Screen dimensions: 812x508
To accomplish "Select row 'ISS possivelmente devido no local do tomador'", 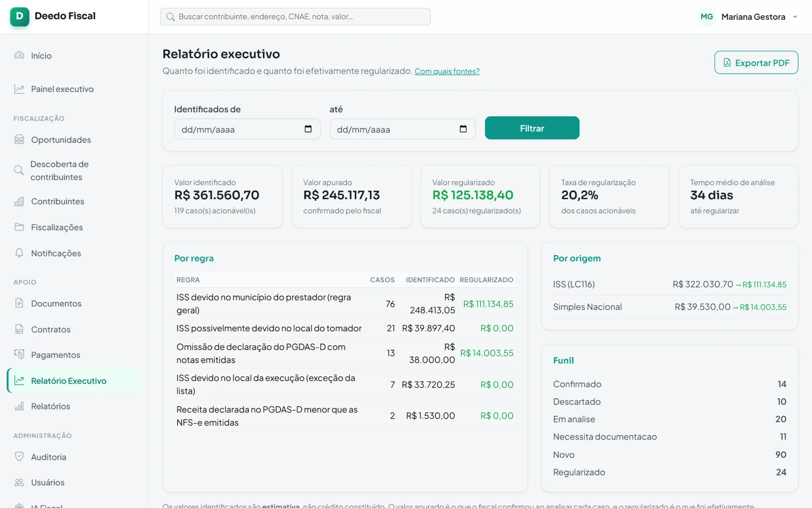I will pyautogui.click(x=345, y=328).
